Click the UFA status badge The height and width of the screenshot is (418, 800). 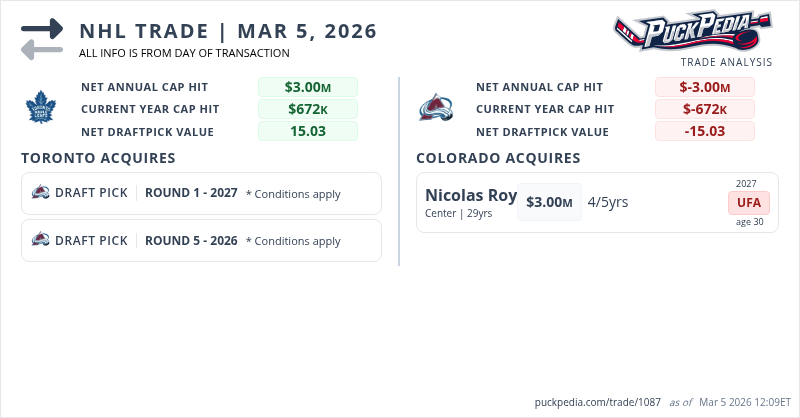749,203
